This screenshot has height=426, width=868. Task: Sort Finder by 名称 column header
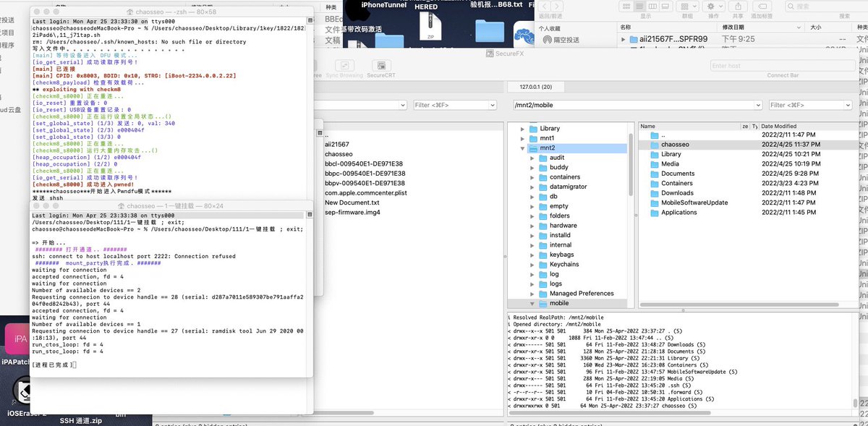(x=665, y=27)
